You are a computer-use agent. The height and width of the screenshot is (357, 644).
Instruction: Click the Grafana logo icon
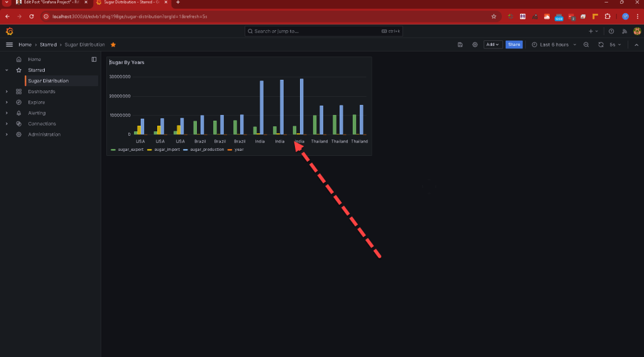click(9, 31)
